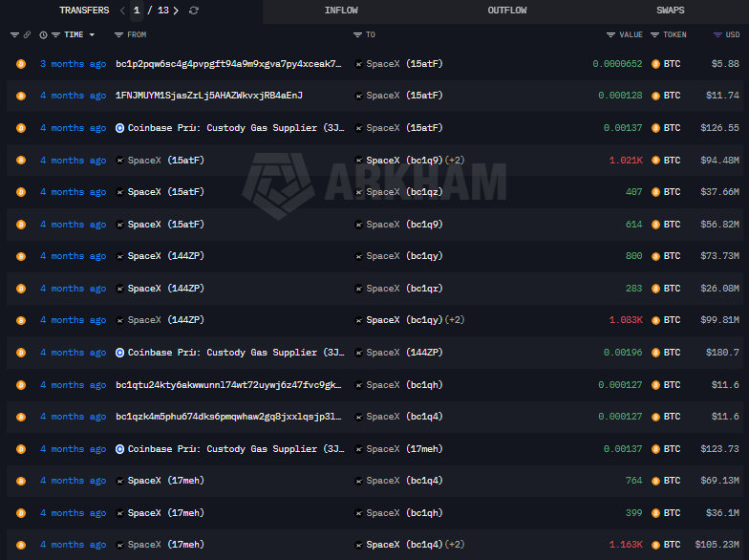Go to previous transfers page

[x=122, y=11]
